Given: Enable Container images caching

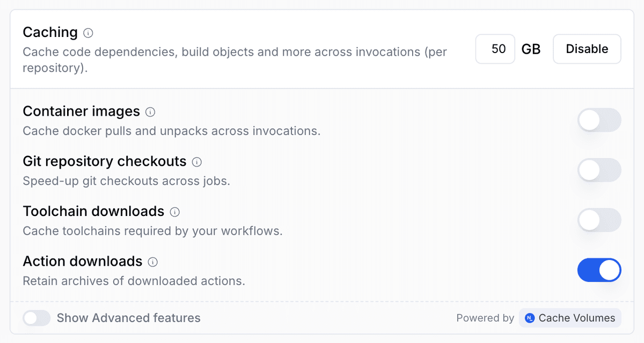Looking at the screenshot, I should pyautogui.click(x=599, y=120).
